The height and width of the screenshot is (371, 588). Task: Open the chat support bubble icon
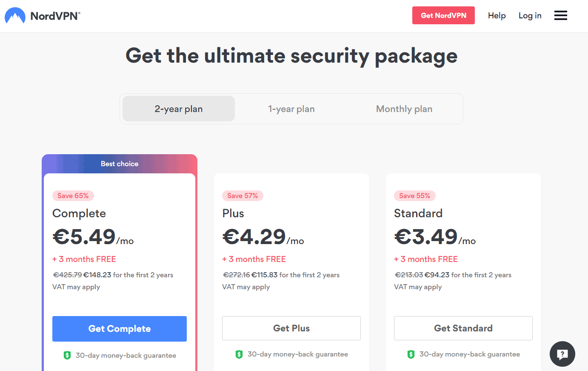(562, 354)
